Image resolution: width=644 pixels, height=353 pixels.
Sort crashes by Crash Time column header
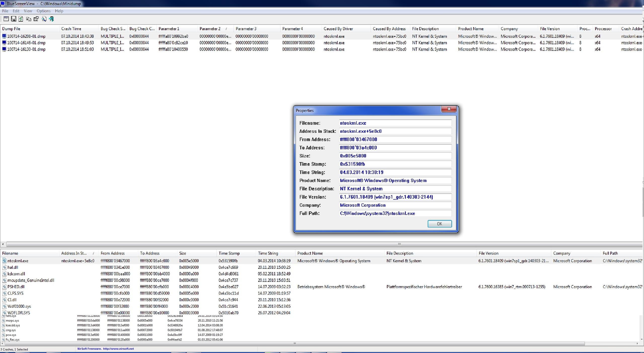[x=71, y=29]
